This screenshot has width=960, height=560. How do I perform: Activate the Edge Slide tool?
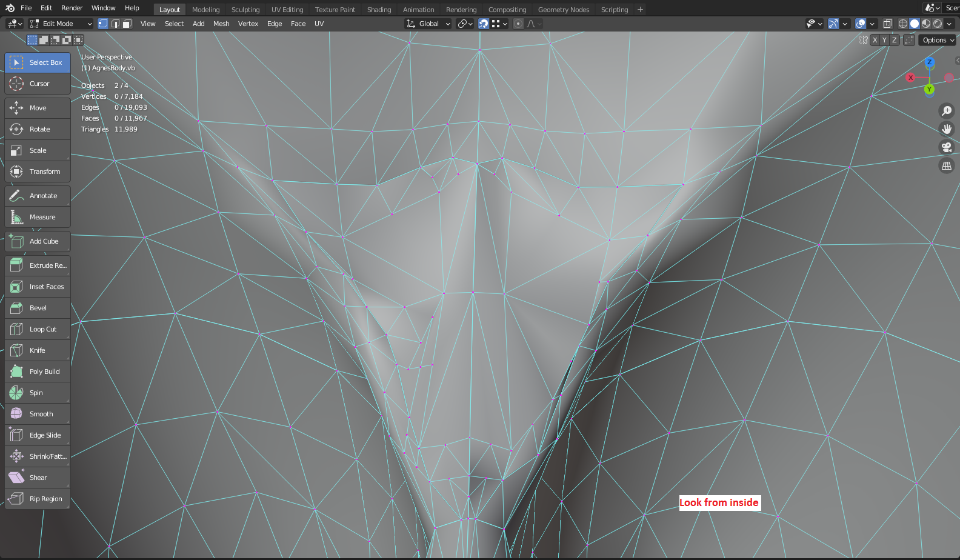(x=38, y=435)
